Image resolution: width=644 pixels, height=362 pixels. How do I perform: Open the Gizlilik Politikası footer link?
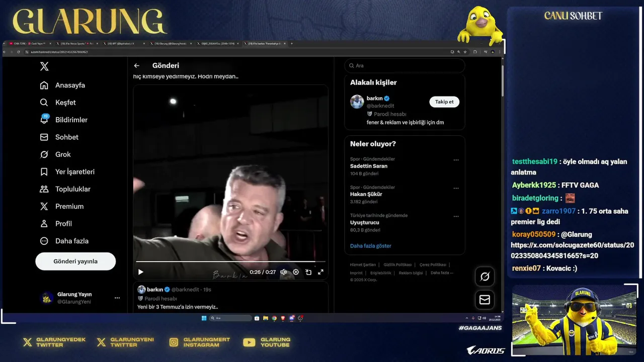point(397,264)
